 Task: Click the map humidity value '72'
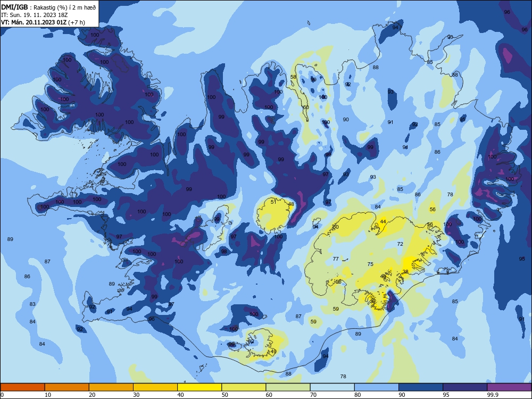point(400,244)
